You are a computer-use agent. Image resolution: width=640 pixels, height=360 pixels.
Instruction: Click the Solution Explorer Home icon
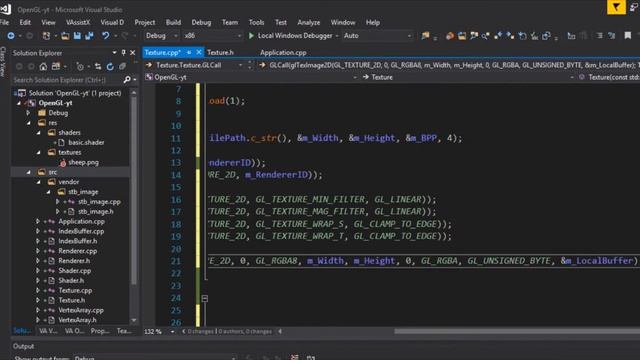(x=43, y=67)
